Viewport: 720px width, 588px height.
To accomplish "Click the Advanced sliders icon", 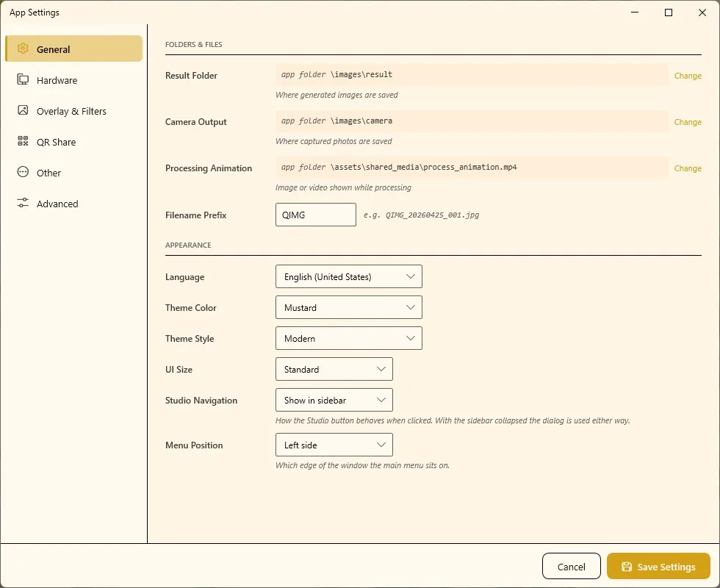I will 23,203.
